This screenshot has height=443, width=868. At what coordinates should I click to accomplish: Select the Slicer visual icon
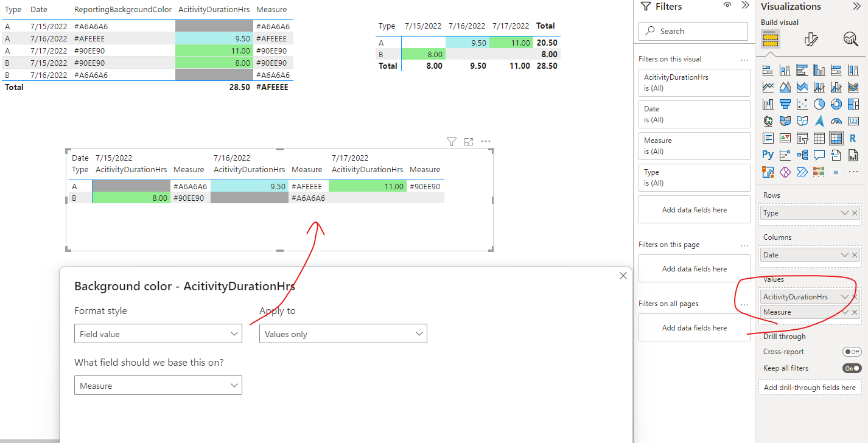click(x=802, y=138)
